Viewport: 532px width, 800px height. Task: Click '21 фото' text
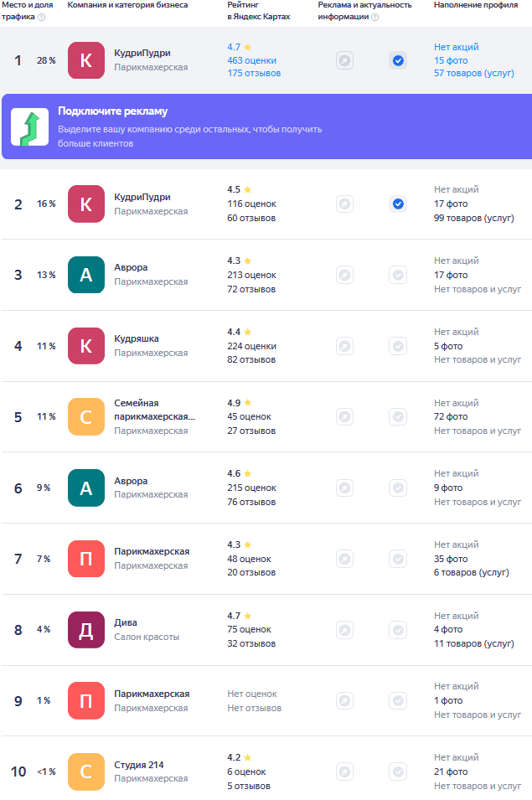(451, 772)
